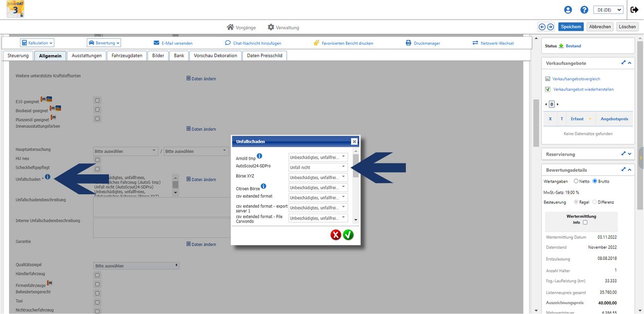The image size is (644, 314).
Task: Open the Ausstattungen tab
Action: click(x=87, y=55)
